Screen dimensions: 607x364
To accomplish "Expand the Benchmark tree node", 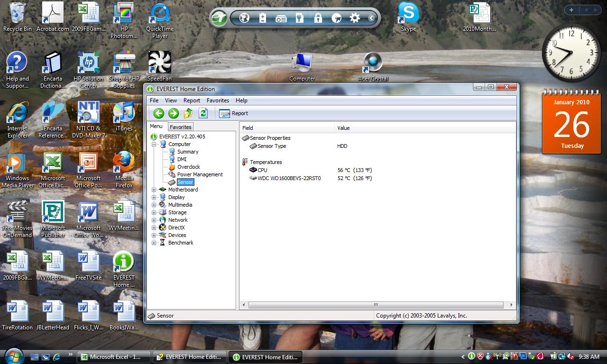I will pyautogui.click(x=154, y=243).
